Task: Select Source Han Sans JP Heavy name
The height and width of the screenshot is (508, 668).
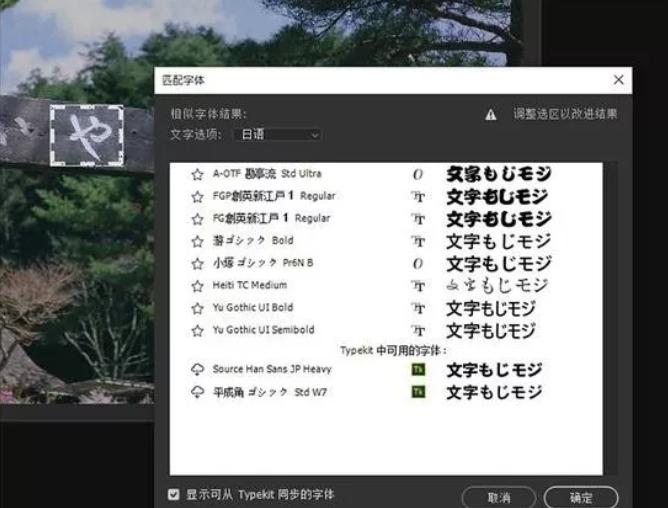Action: pyautogui.click(x=272, y=369)
